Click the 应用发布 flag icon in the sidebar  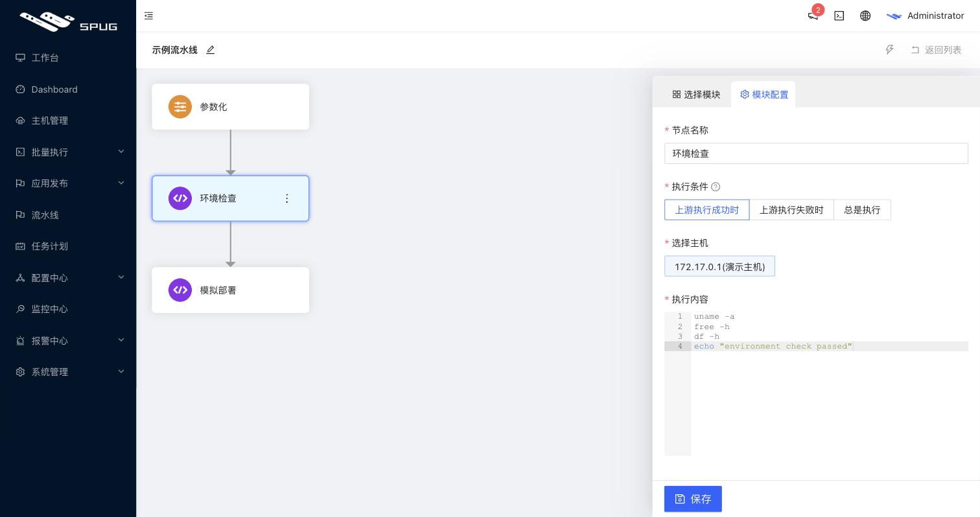click(x=20, y=183)
